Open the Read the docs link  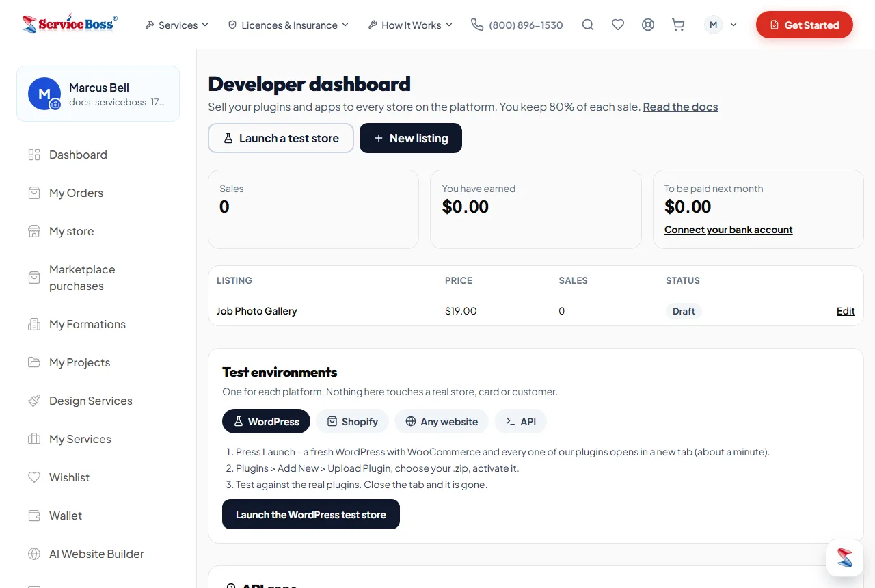click(680, 107)
